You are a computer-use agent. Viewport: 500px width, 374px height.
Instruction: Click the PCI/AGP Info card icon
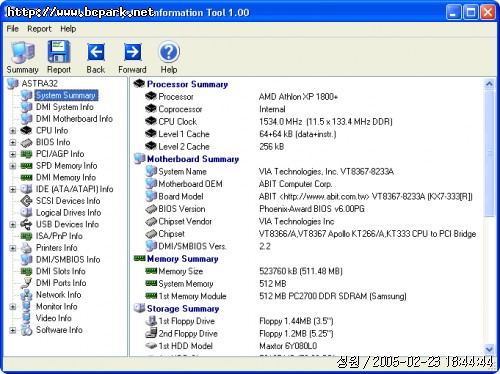tap(26, 154)
